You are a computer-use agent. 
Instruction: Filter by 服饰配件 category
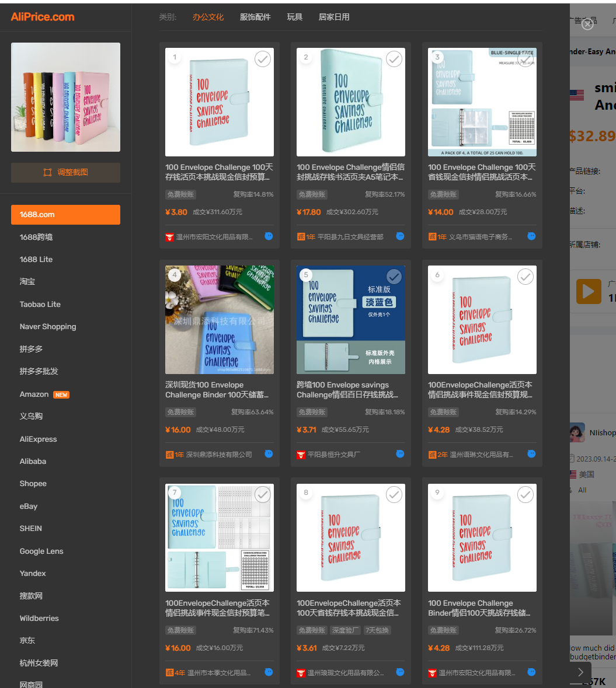click(255, 17)
